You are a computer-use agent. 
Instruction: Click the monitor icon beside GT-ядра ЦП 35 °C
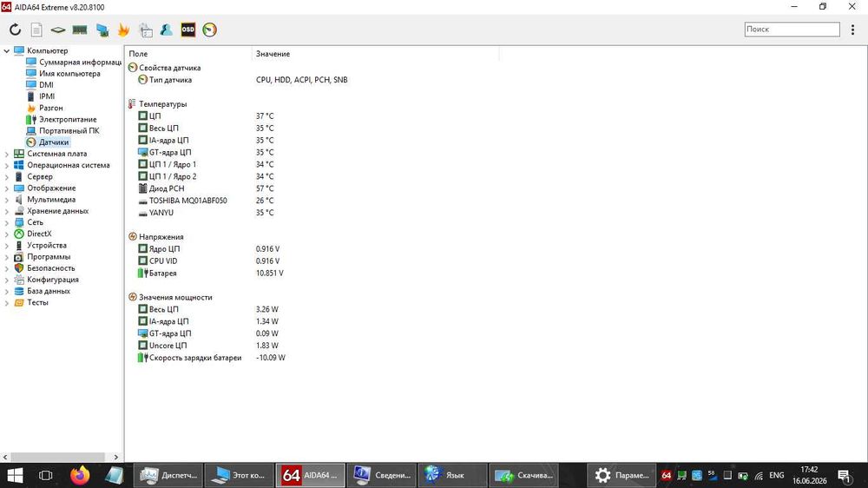pos(143,152)
